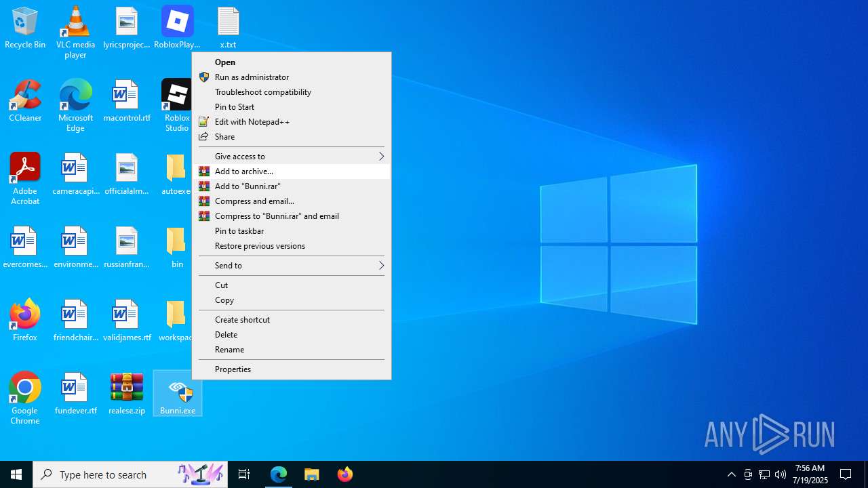The width and height of the screenshot is (868, 488).
Task: Choose Cut in context menu
Action: pos(292,285)
